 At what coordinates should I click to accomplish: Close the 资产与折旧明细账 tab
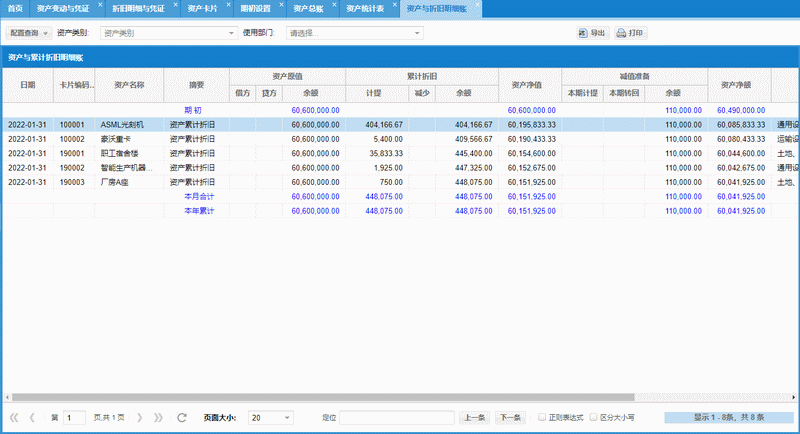pos(478,5)
